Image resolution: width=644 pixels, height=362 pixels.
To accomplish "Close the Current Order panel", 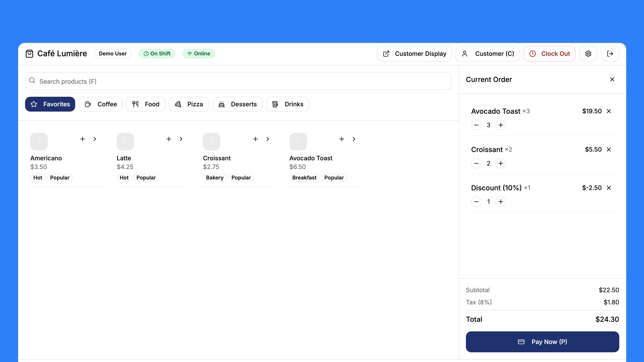I will click(612, 79).
